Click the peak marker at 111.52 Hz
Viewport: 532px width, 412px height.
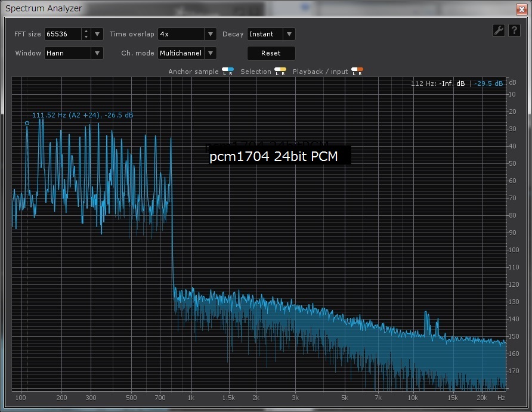[x=27, y=123]
